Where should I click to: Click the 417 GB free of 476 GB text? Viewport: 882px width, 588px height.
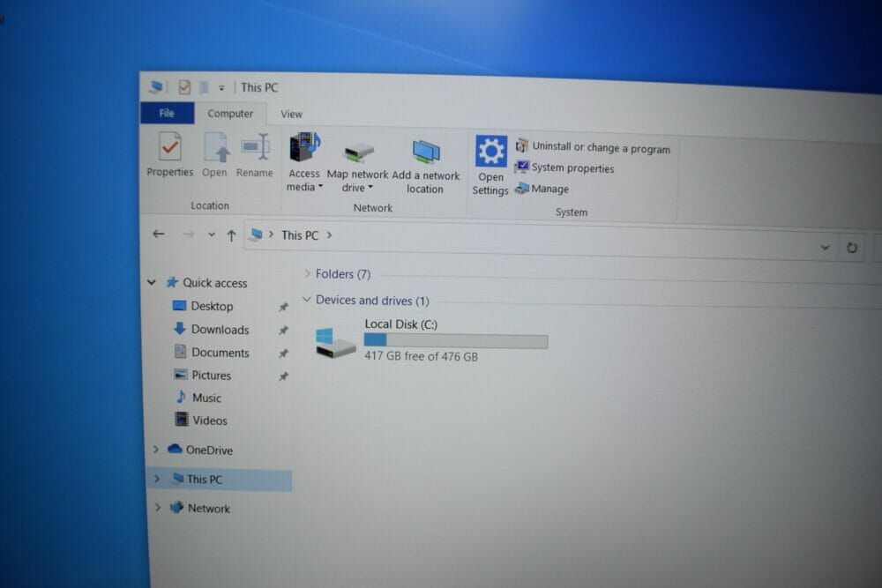421,356
